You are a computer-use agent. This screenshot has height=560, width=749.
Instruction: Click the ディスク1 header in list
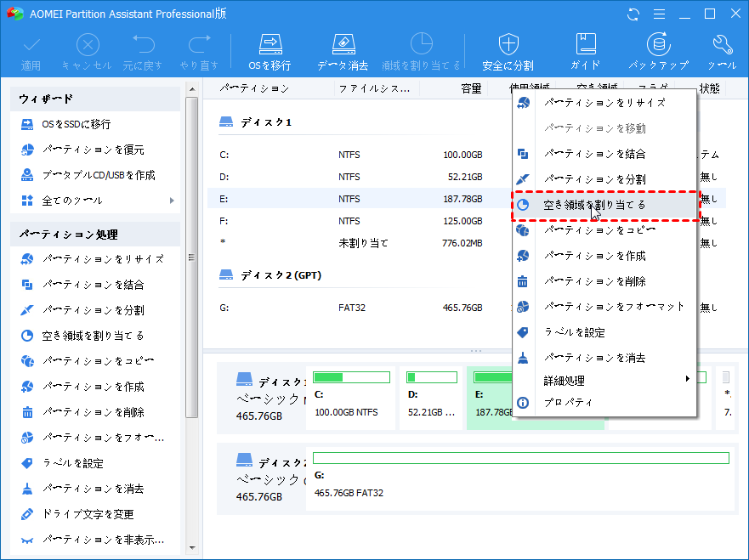(x=256, y=122)
